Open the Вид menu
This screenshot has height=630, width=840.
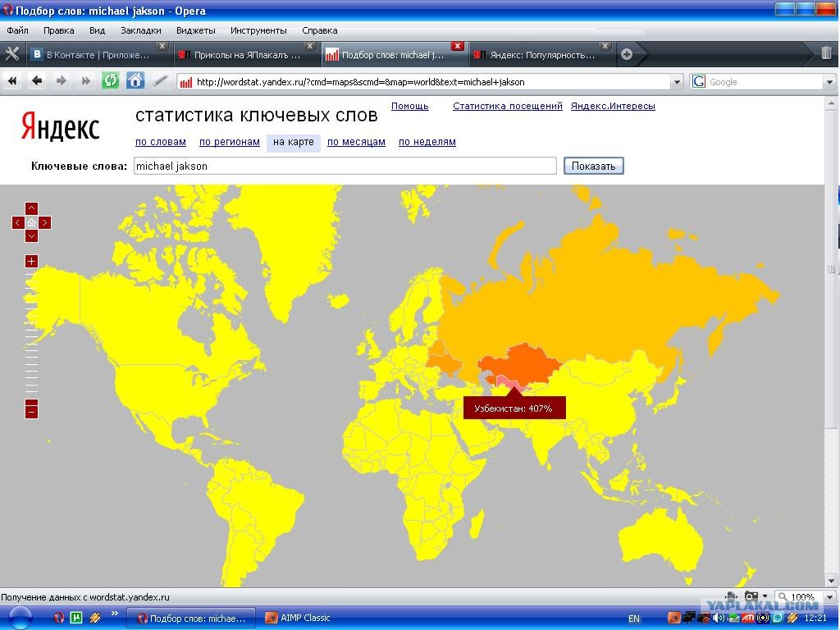tap(97, 30)
